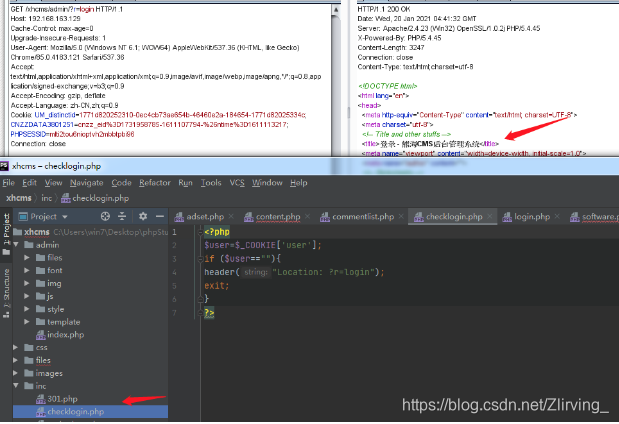Open the Tools menu
Image resolution: width=619 pixels, height=424 pixels.
tap(211, 183)
